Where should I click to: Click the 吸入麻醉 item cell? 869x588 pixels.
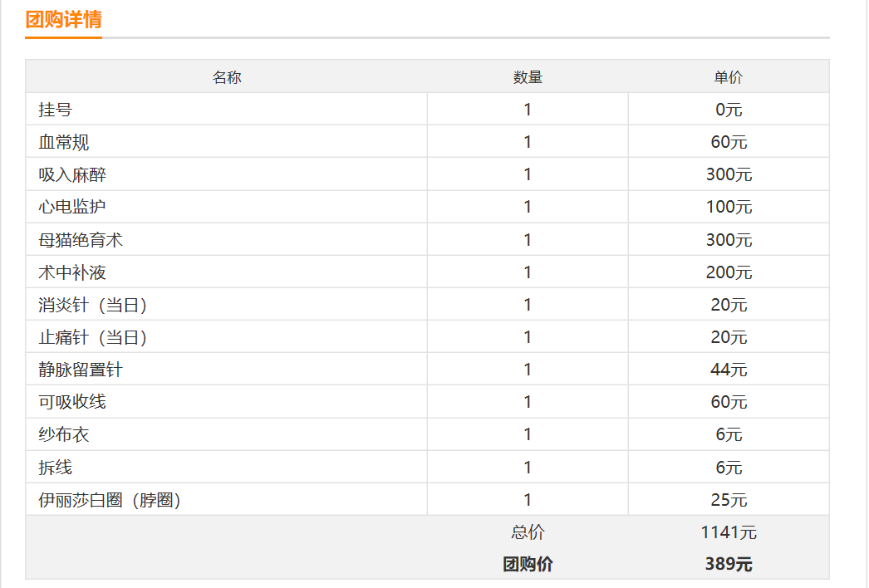click(226, 174)
